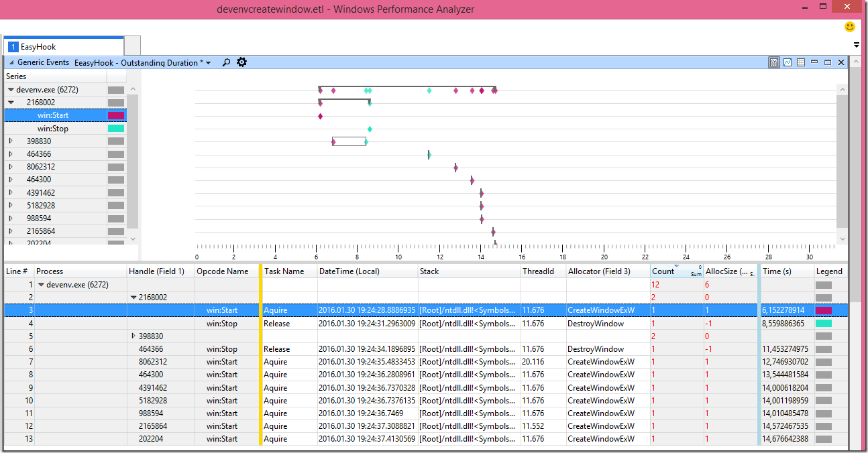Switch to table only view

(x=801, y=62)
